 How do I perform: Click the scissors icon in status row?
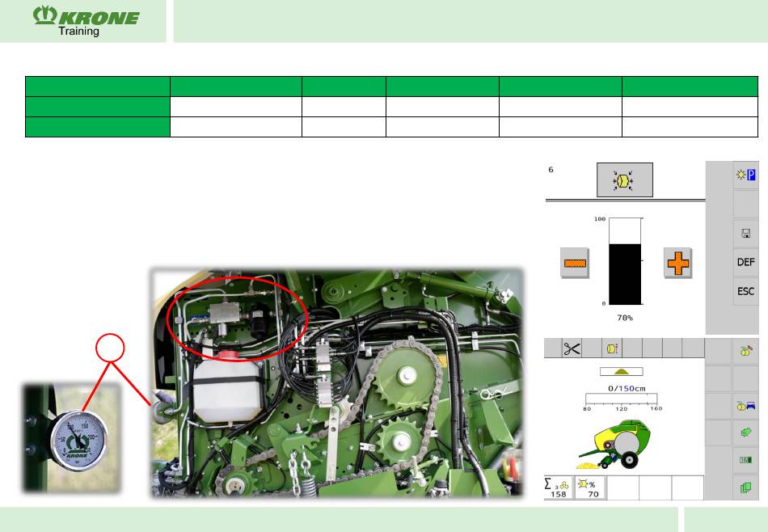pyautogui.click(x=572, y=348)
